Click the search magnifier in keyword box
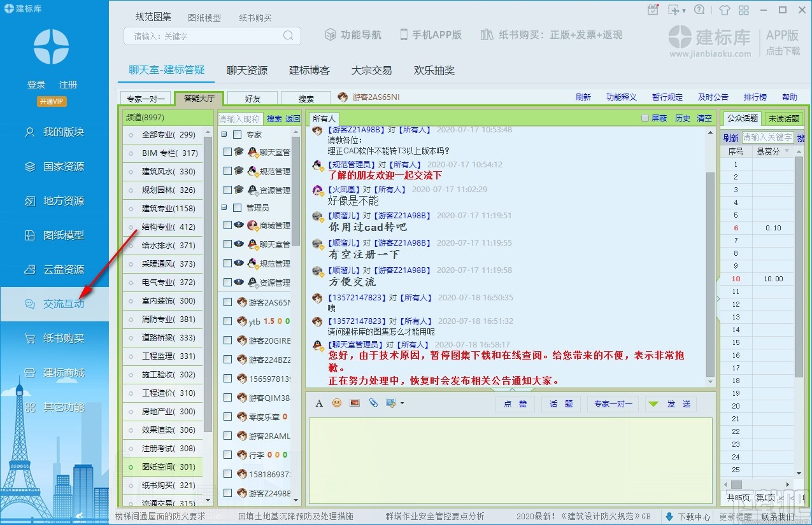 [x=288, y=36]
